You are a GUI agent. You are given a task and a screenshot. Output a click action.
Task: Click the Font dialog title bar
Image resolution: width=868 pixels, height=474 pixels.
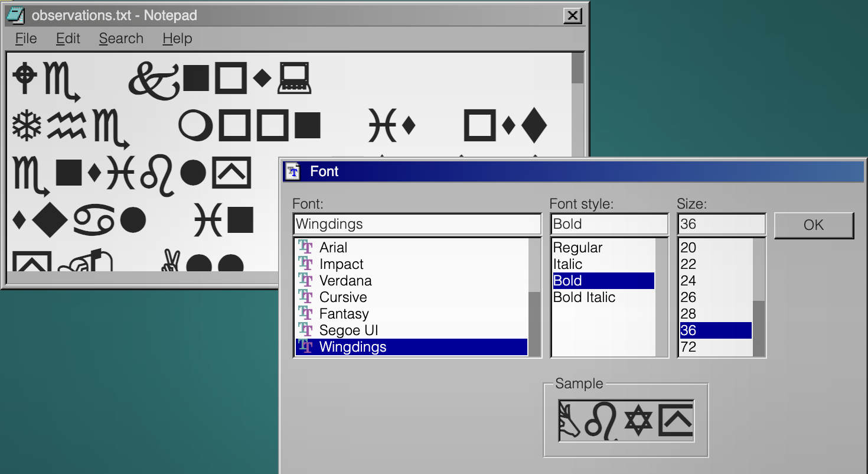[x=573, y=171]
